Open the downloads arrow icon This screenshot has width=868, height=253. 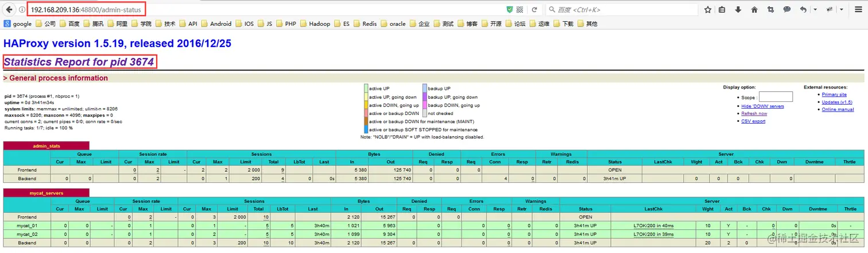click(738, 10)
